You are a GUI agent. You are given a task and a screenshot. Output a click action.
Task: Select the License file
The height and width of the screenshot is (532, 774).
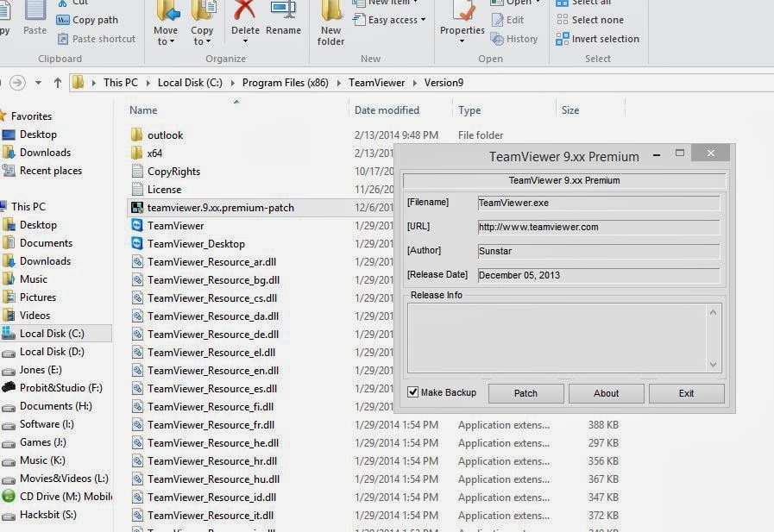point(164,190)
